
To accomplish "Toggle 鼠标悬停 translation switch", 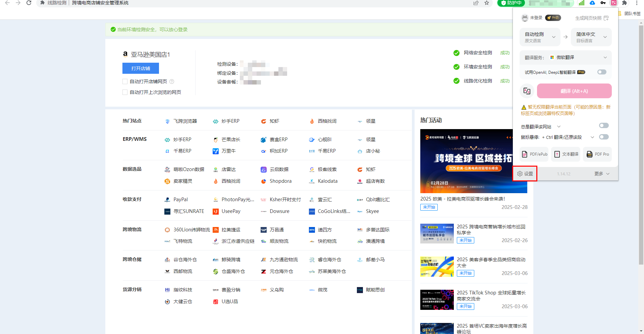I will tap(604, 137).
